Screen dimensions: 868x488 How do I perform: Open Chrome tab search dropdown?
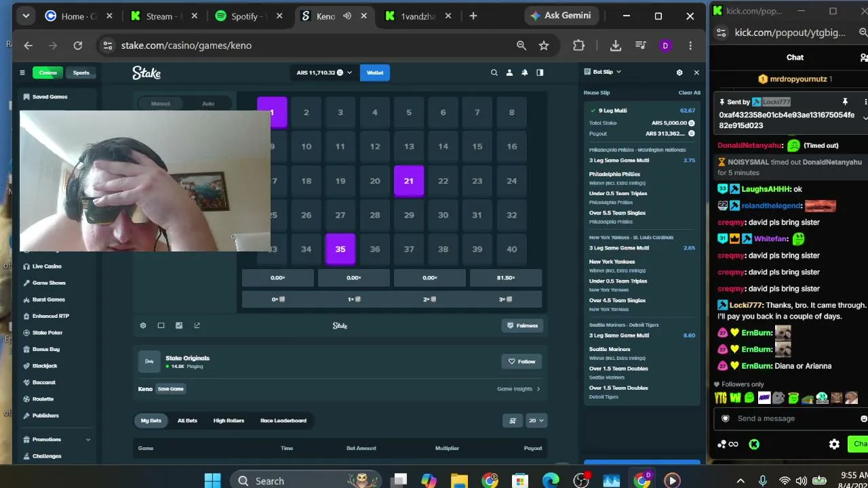point(26,16)
